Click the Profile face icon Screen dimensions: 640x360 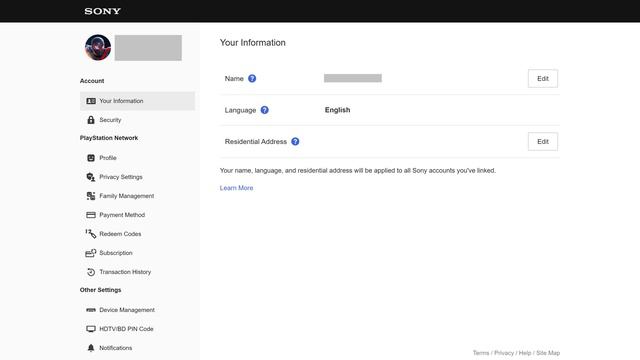point(91,158)
